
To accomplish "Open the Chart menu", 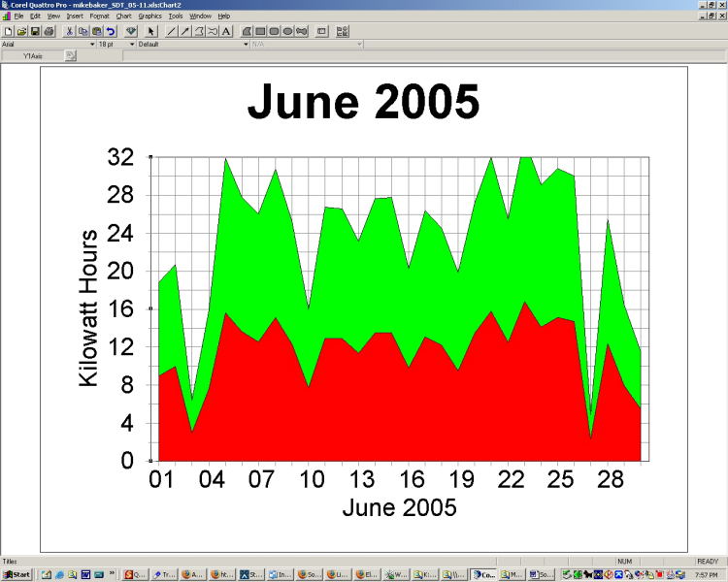I will [123, 16].
